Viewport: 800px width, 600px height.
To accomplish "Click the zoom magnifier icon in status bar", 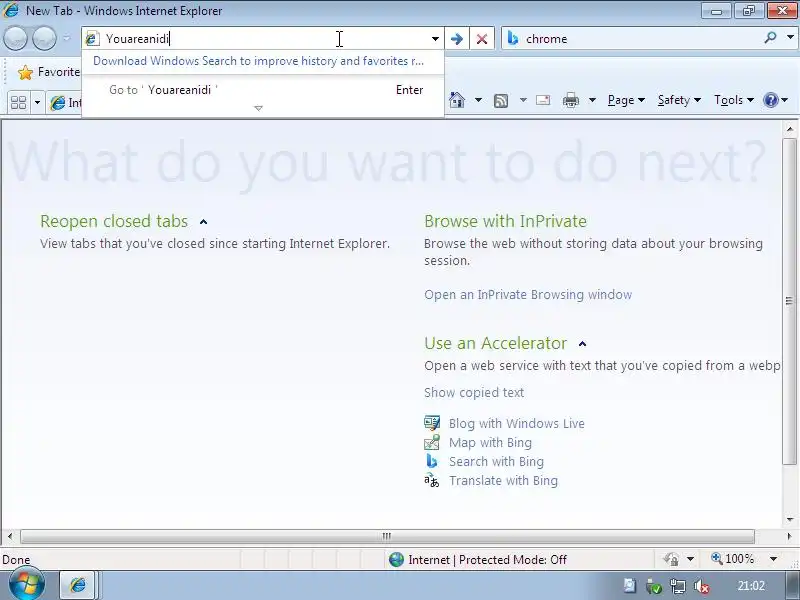I will pos(716,559).
